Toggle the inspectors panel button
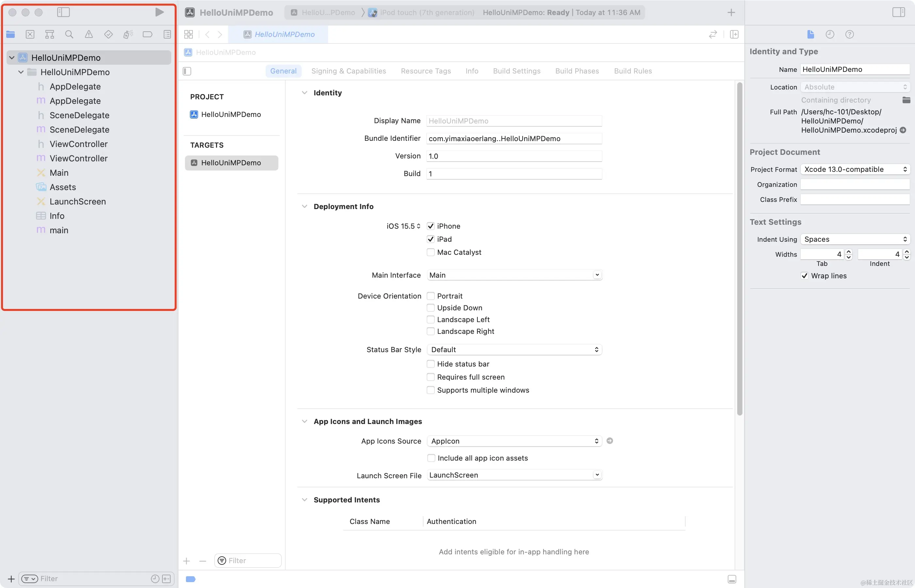 pyautogui.click(x=899, y=12)
